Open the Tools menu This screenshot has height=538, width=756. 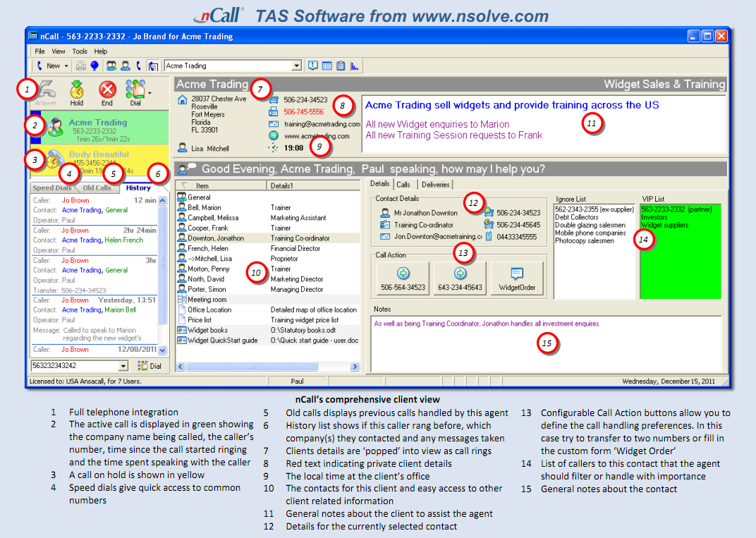tap(80, 51)
